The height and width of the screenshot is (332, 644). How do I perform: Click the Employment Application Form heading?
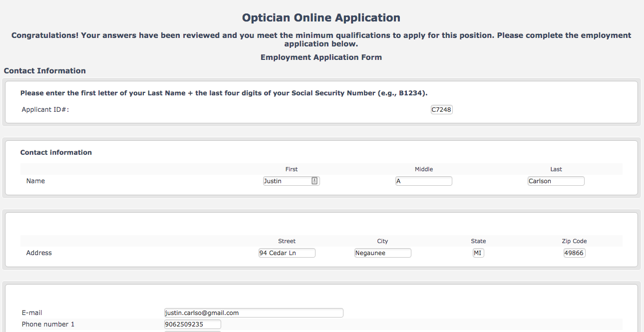[321, 57]
